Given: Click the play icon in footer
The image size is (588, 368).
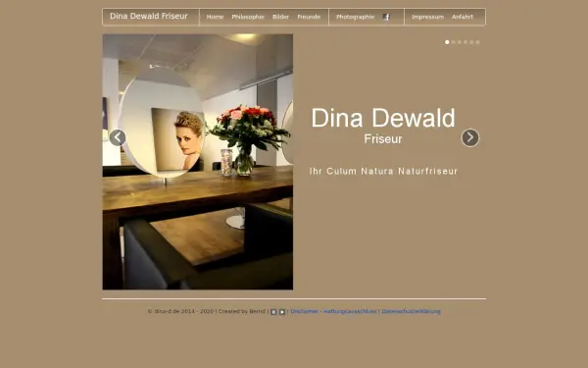Looking at the screenshot, I should (282, 312).
